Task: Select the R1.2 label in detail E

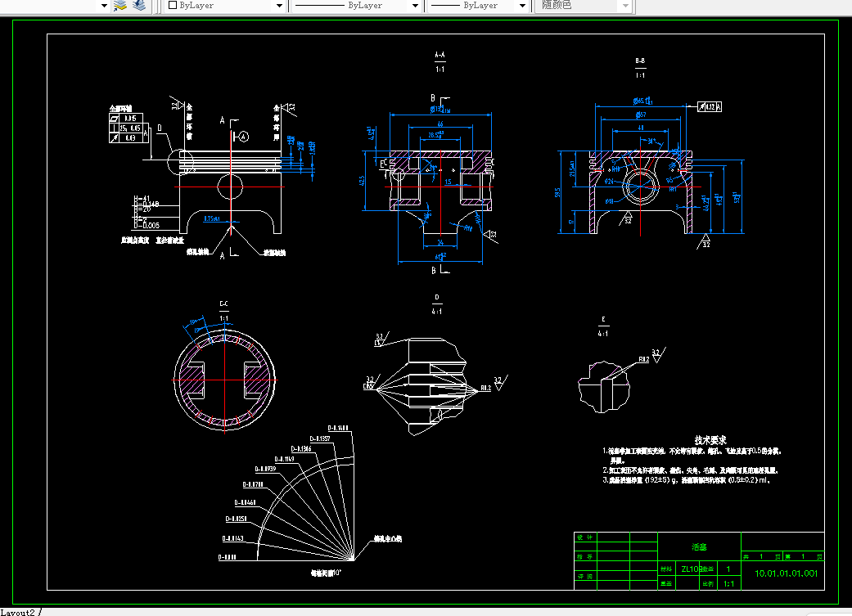Action: (x=644, y=360)
